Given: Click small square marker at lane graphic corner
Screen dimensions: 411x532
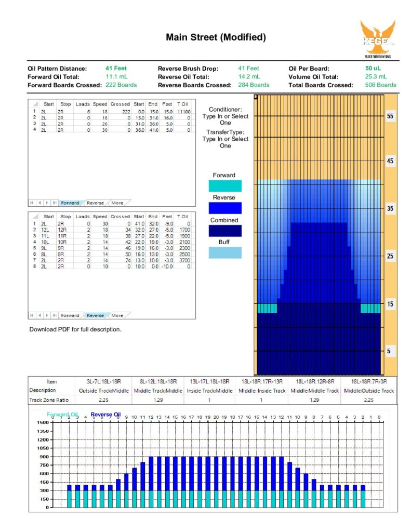Looking at the screenshot, I should tap(256, 97).
